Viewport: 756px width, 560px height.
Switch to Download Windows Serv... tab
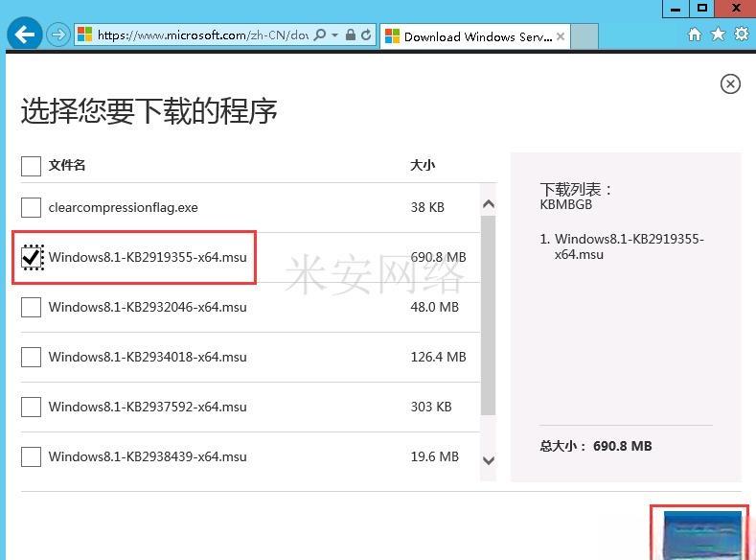click(475, 36)
